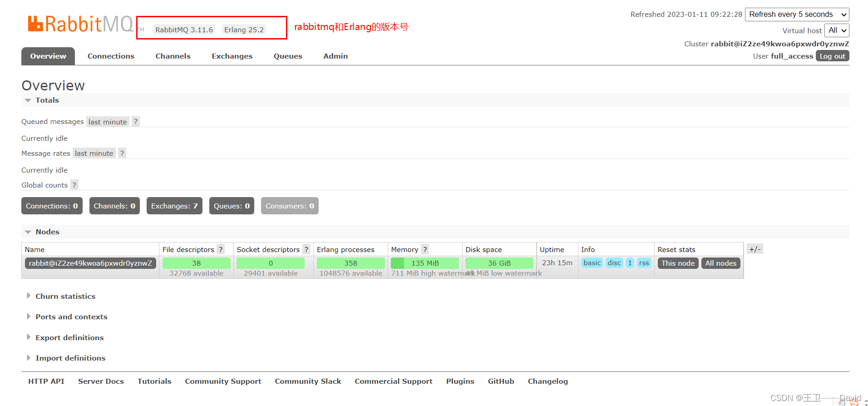
Task: Click the Disk space 36 GiB bar
Action: [x=499, y=263]
